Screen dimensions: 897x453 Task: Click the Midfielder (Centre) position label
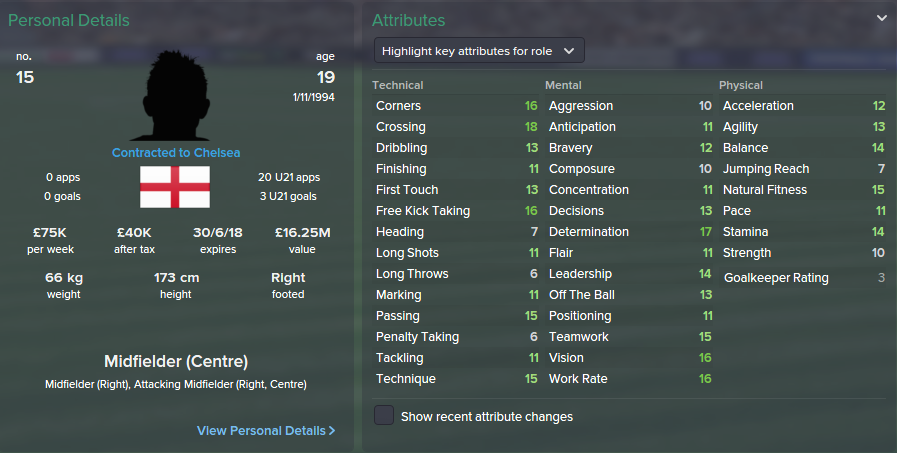[176, 361]
